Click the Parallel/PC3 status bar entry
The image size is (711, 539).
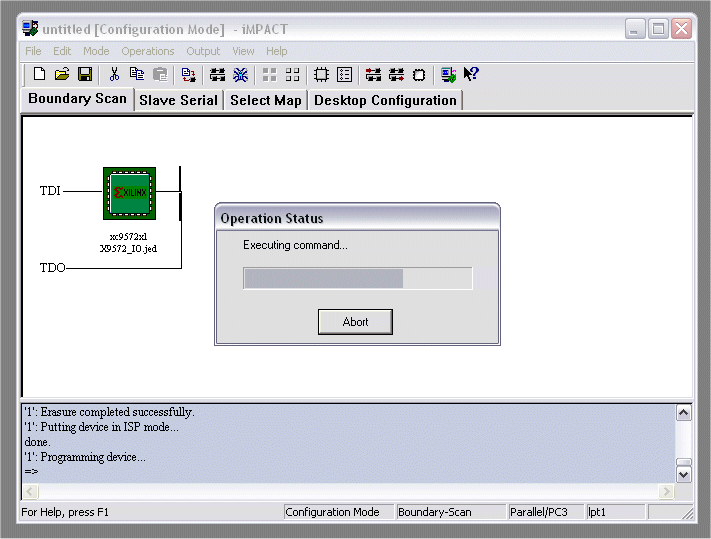point(546,512)
